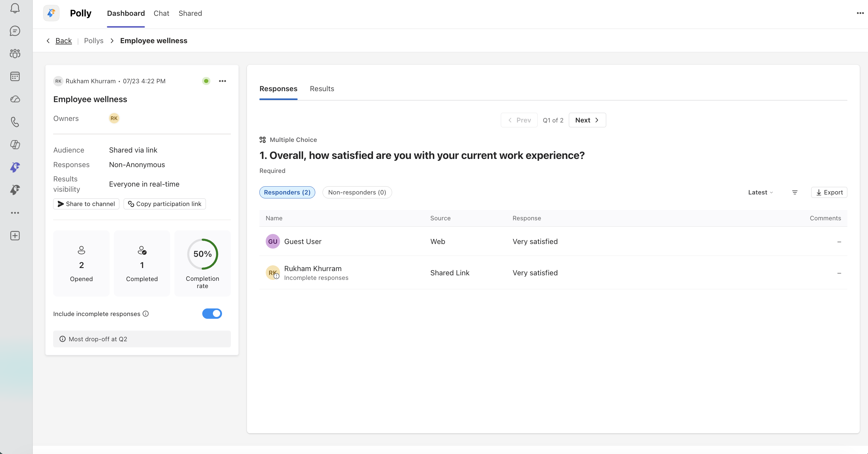This screenshot has width=868, height=454.
Task: Open the top-right more options ellipsis
Action: [x=860, y=13]
